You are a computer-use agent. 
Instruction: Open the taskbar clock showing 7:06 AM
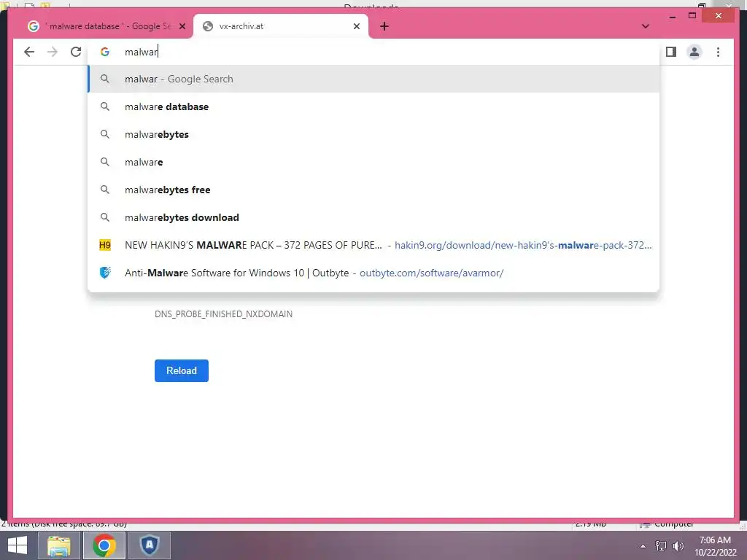[x=715, y=546]
